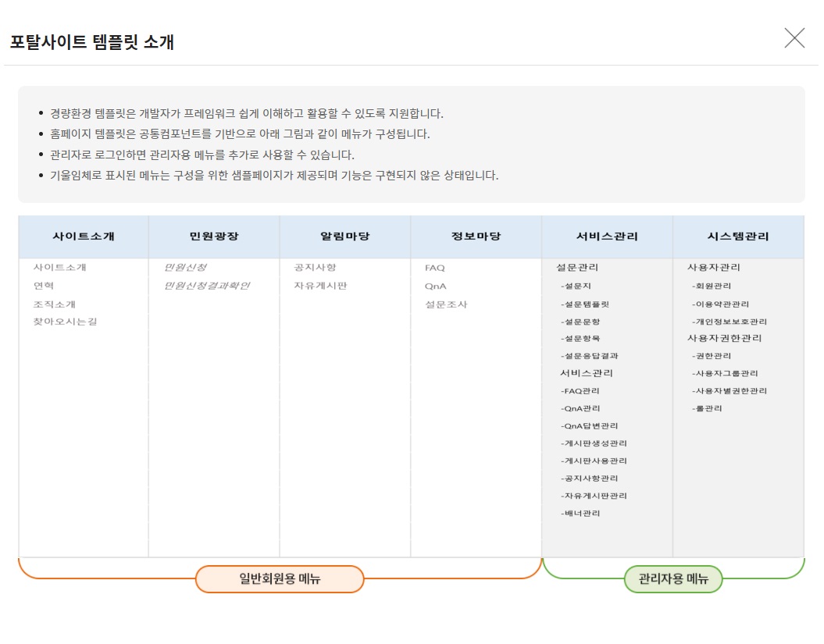Screen dimensions: 824x644
Task: Click the 시스템관리 column header
Action: click(738, 237)
